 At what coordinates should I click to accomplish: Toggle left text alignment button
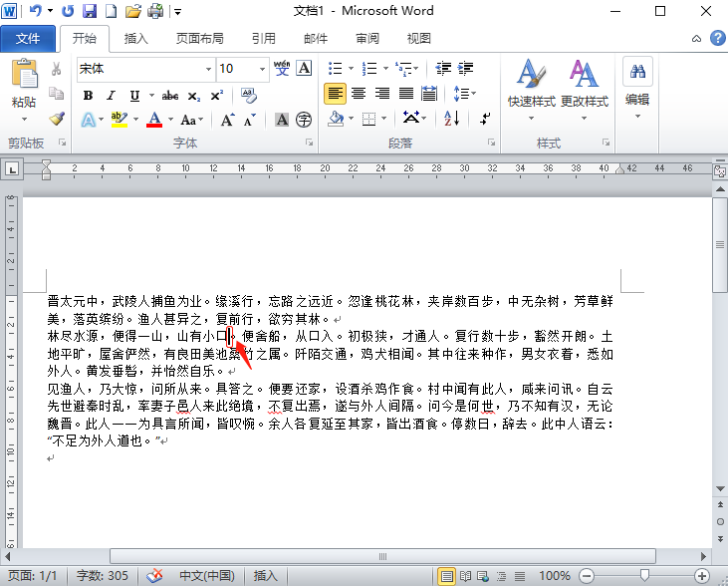click(336, 94)
